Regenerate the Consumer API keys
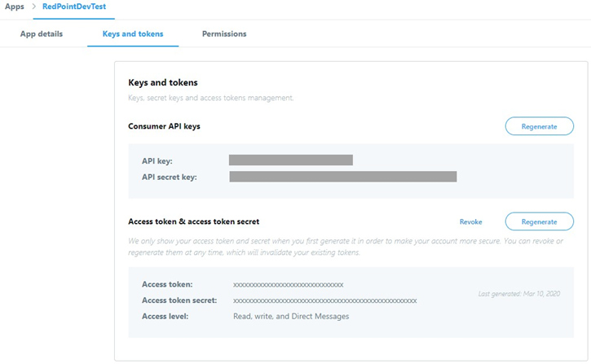This screenshot has width=591, height=364. [x=539, y=126]
